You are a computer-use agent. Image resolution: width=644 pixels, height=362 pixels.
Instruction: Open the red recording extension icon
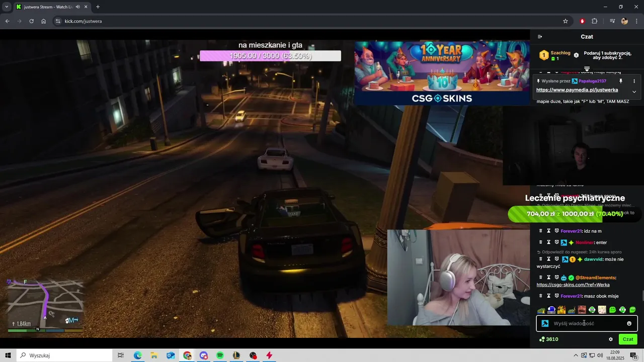(x=582, y=21)
